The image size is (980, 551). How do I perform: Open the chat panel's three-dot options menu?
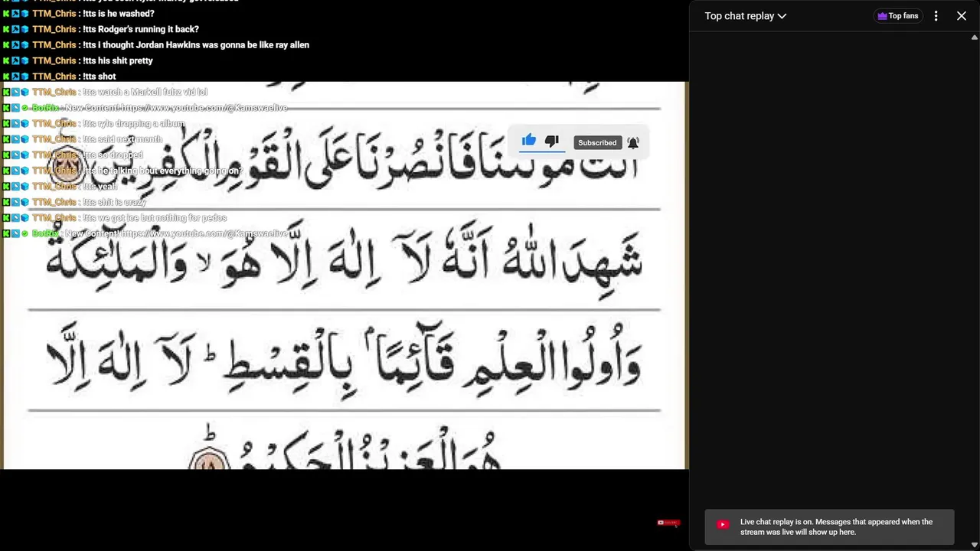[x=936, y=16]
